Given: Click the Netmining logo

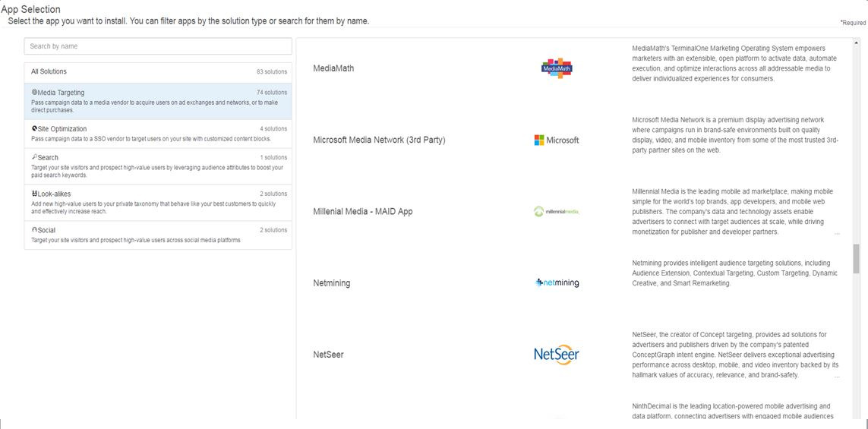Looking at the screenshot, I should 557,283.
